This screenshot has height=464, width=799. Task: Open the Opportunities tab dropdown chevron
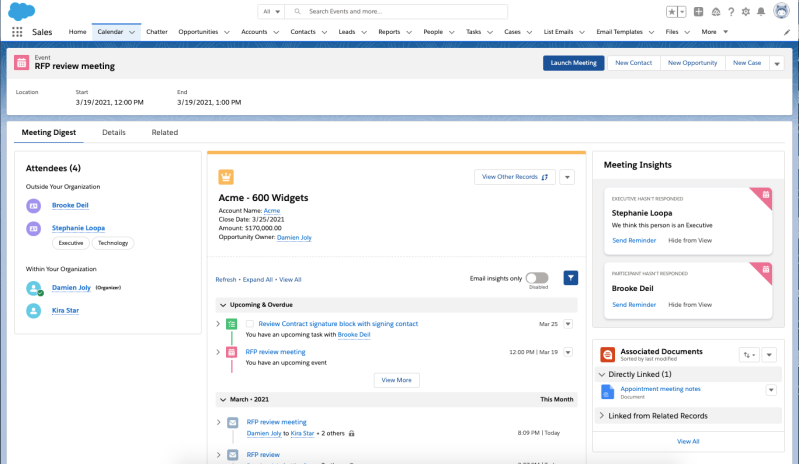point(227,32)
